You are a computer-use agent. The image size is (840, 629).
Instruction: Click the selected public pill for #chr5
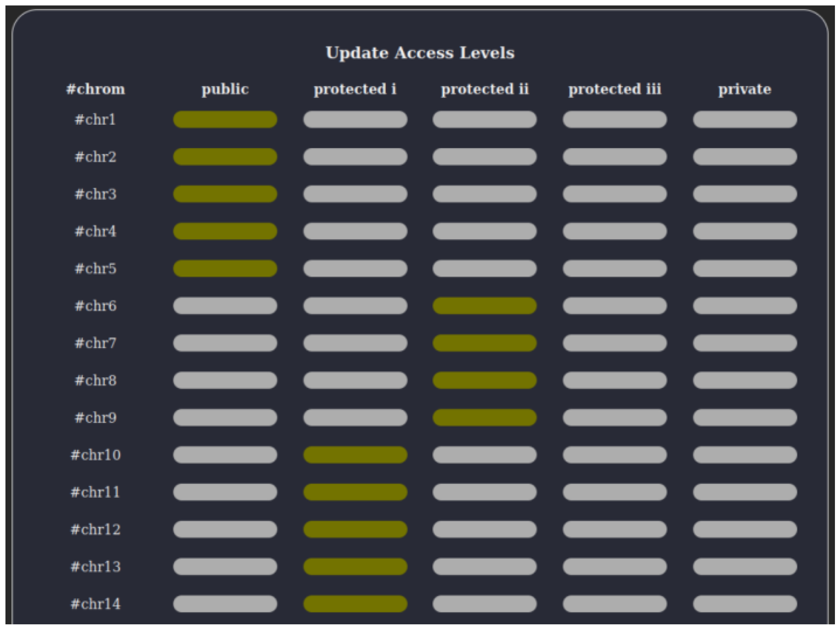(x=225, y=268)
